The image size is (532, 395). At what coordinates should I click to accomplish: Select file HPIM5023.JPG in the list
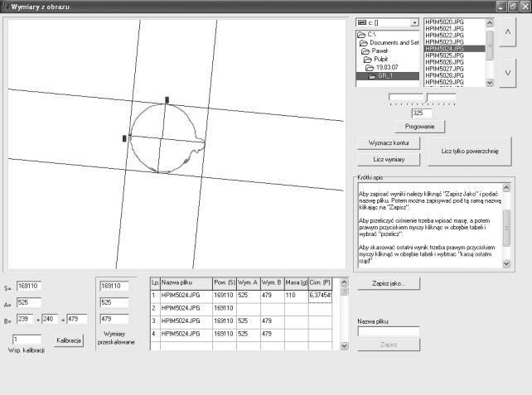[x=445, y=42]
